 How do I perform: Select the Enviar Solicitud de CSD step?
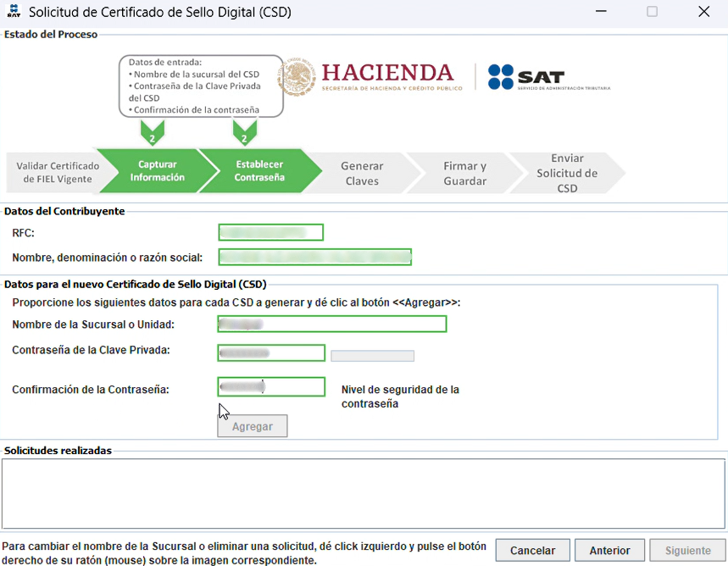tap(566, 173)
